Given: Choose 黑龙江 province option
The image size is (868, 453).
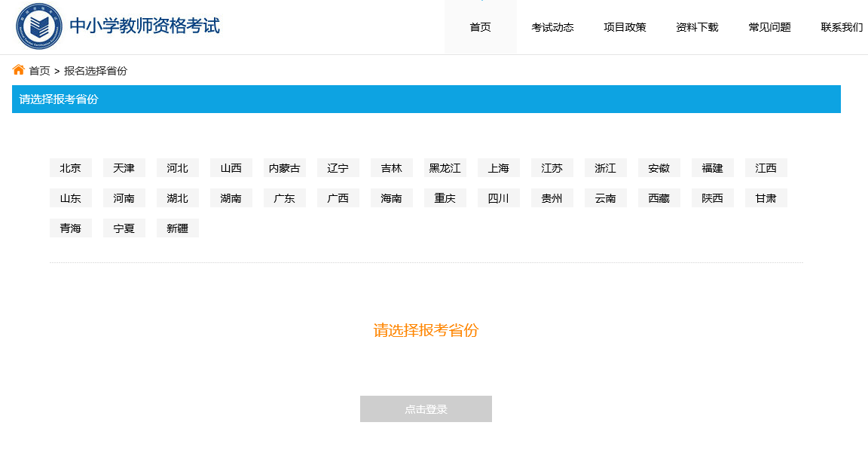Looking at the screenshot, I should pyautogui.click(x=445, y=168).
